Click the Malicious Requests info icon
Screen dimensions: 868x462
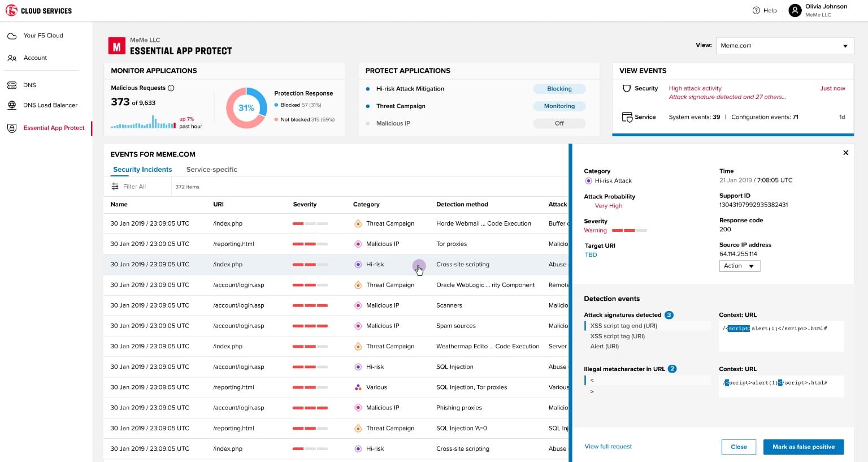point(171,88)
